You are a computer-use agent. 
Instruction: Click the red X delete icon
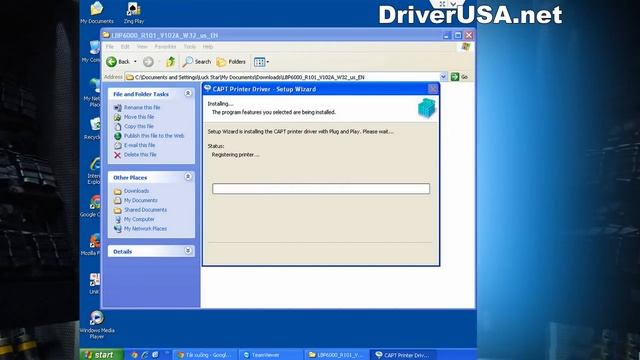[118, 155]
